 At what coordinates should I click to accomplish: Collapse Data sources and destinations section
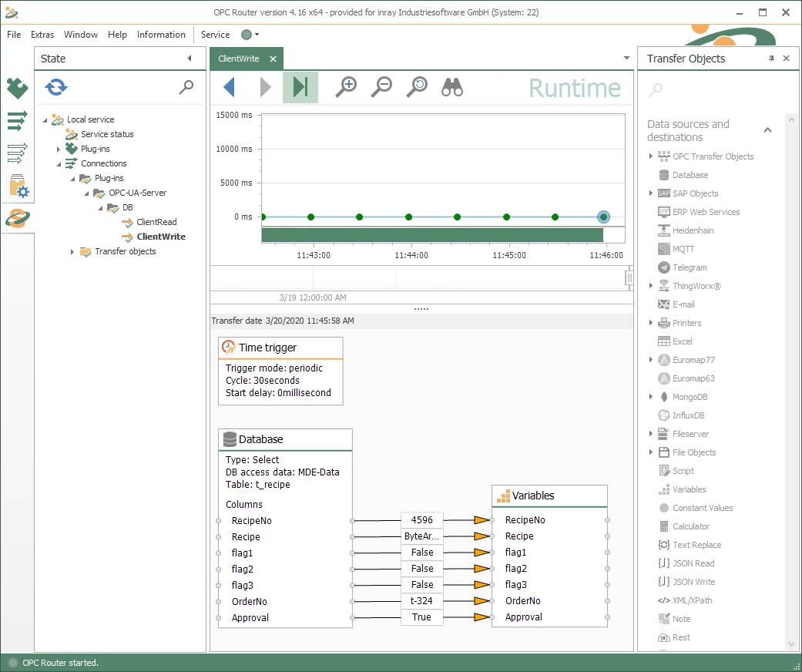click(767, 130)
